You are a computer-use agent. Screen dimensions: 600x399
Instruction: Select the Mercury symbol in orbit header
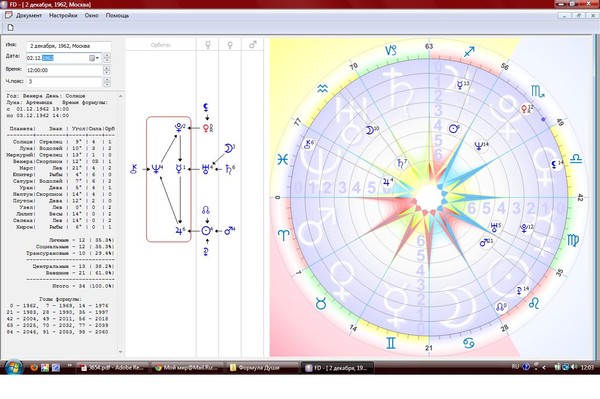(208, 45)
